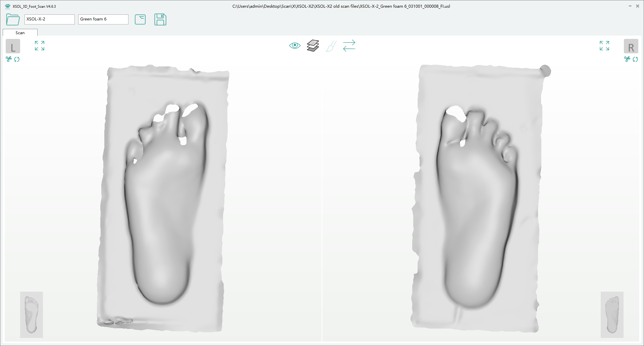
Task: Select the brush tool icon
Action: 331,46
